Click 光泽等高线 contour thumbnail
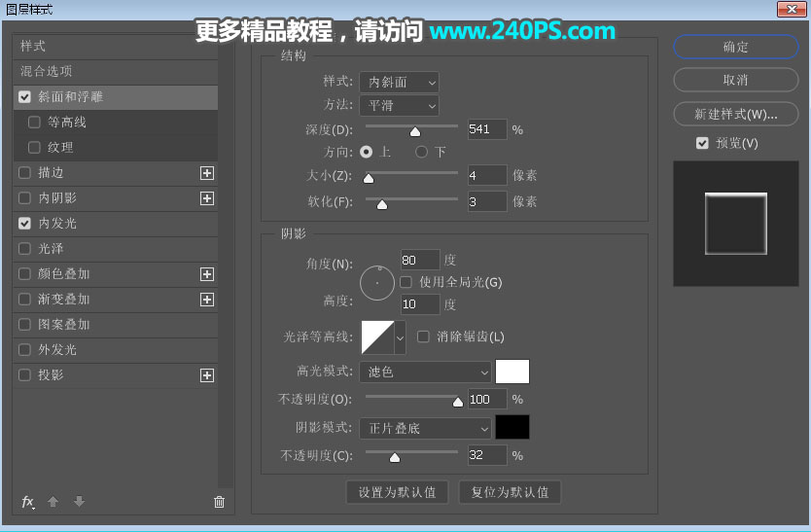This screenshot has height=532, width=811. [377, 337]
